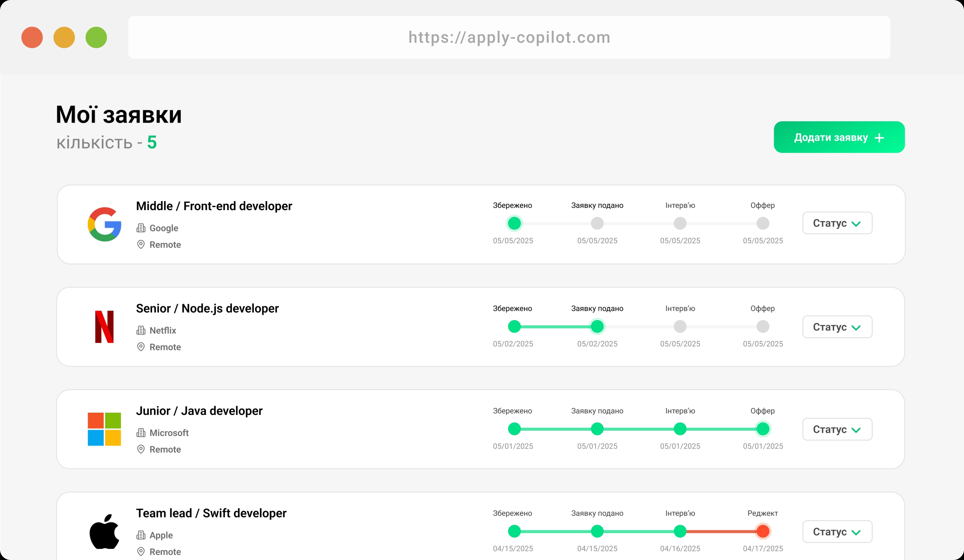Viewport: 964px width, 560px height.
Task: Open the Статус dropdown for Apple application
Action: pos(837,532)
